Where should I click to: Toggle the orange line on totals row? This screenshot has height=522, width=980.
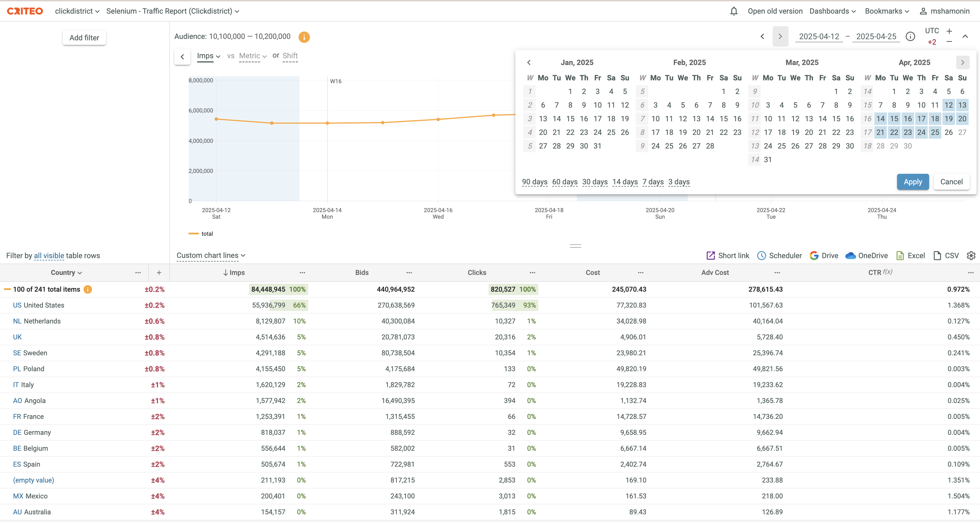(x=7, y=289)
